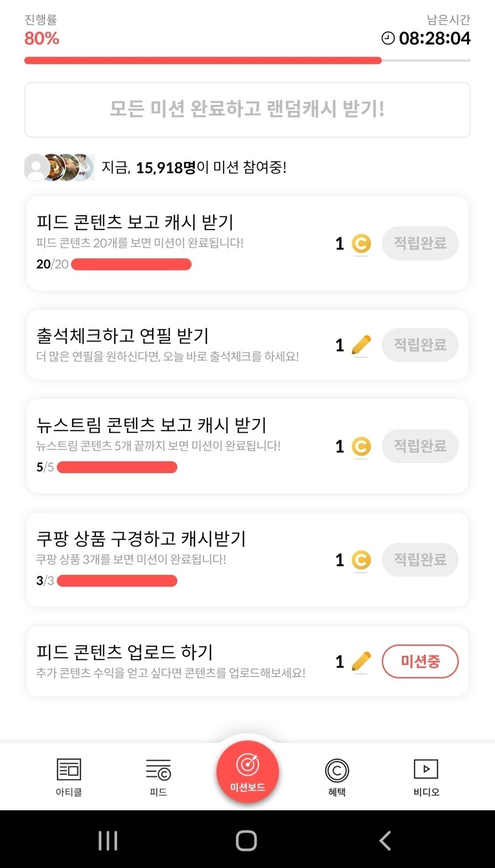This screenshot has height=868, width=495.
Task: Open the 혜택 benefits coin icon
Action: point(337,770)
